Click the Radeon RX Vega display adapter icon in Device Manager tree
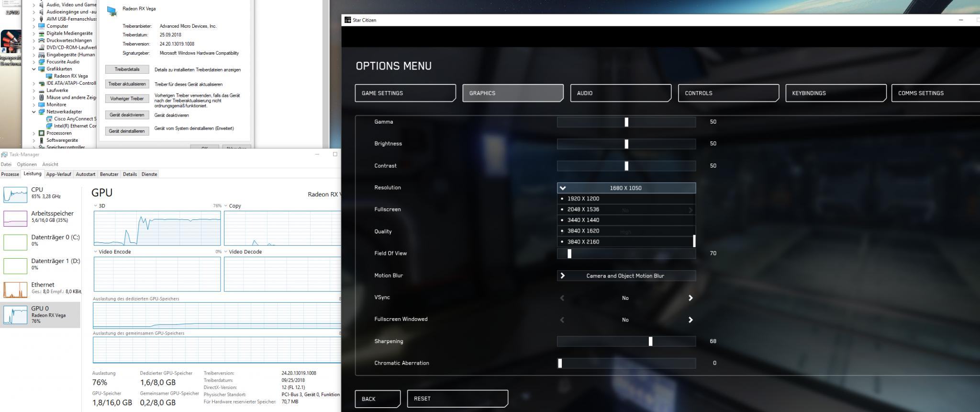 49,76
